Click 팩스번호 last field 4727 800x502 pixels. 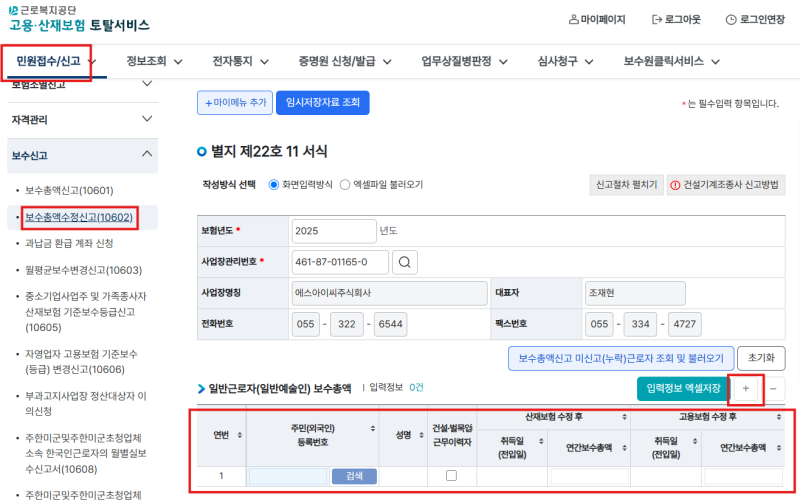click(x=685, y=324)
